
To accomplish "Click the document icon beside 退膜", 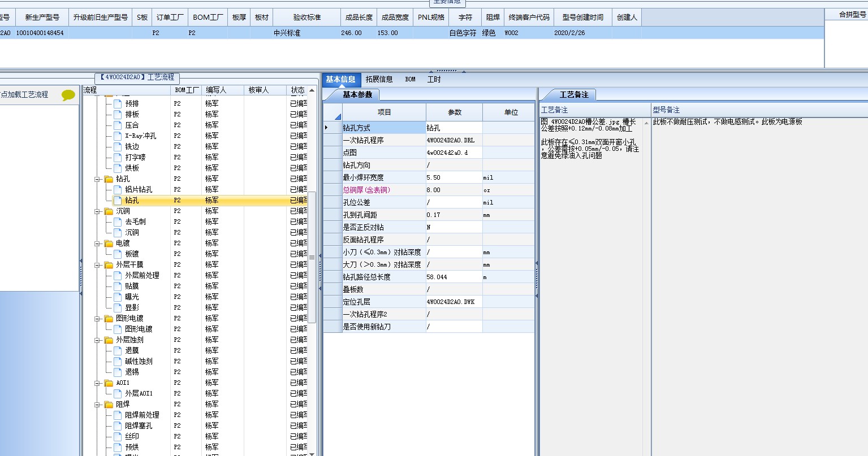I will [118, 351].
